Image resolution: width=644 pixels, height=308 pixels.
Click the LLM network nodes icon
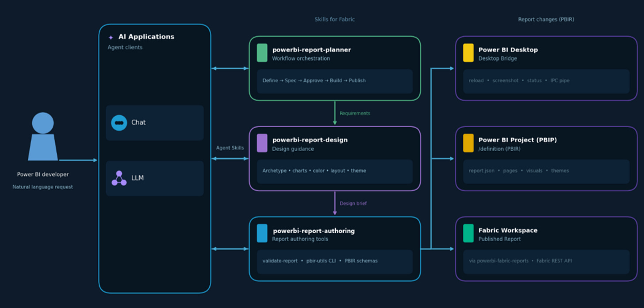[x=119, y=178]
